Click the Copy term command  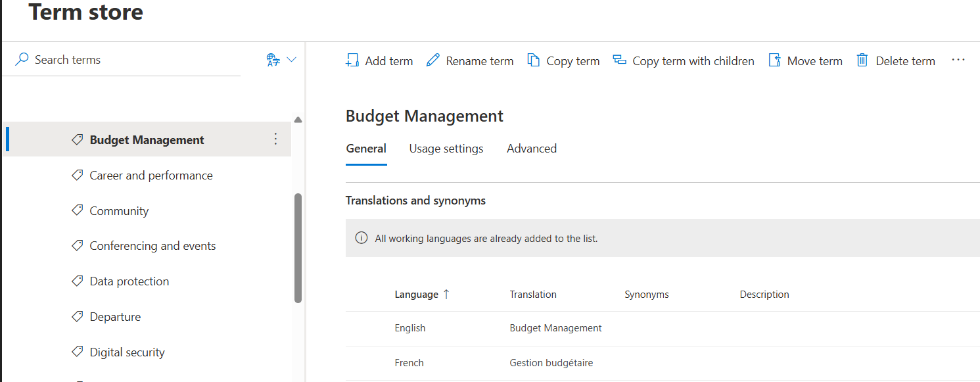point(564,60)
